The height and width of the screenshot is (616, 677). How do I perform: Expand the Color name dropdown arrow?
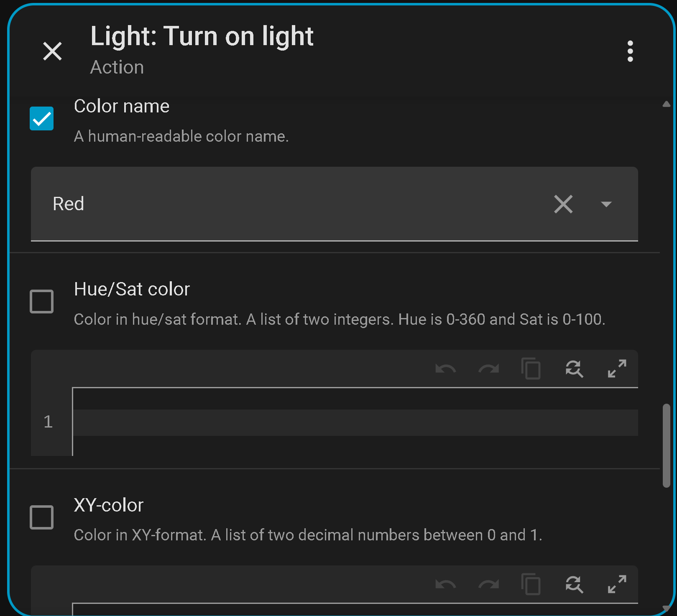click(x=606, y=204)
